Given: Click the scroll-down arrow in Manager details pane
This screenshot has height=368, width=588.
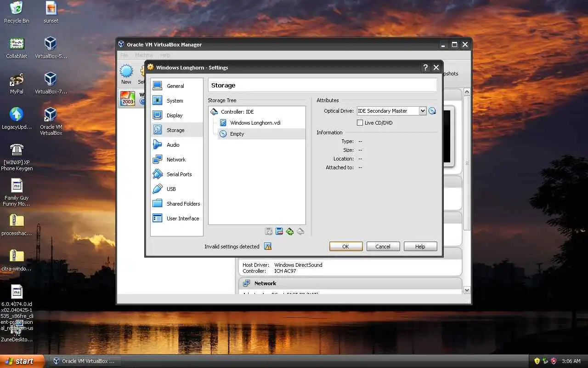Looking at the screenshot, I should (x=467, y=290).
